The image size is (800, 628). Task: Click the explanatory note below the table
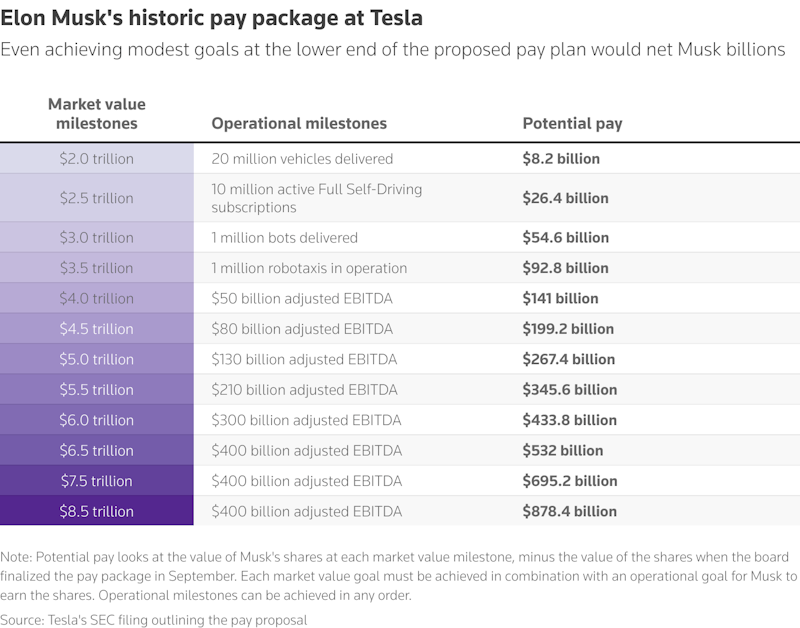400,576
